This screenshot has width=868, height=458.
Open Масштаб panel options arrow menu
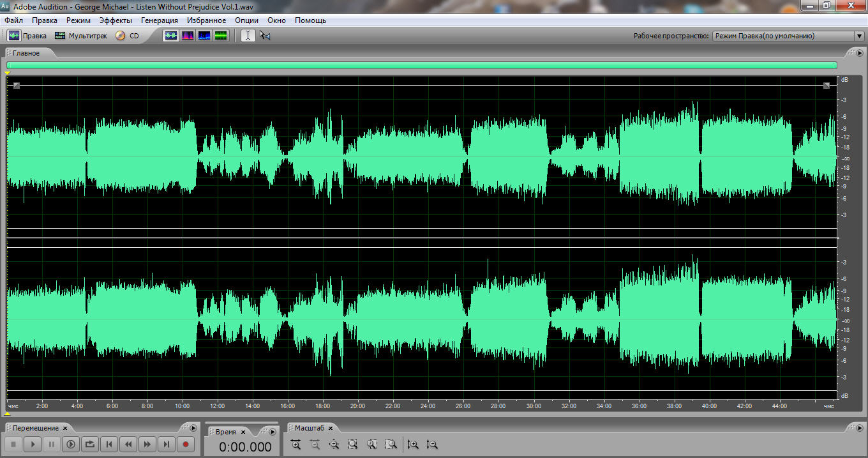(x=860, y=428)
